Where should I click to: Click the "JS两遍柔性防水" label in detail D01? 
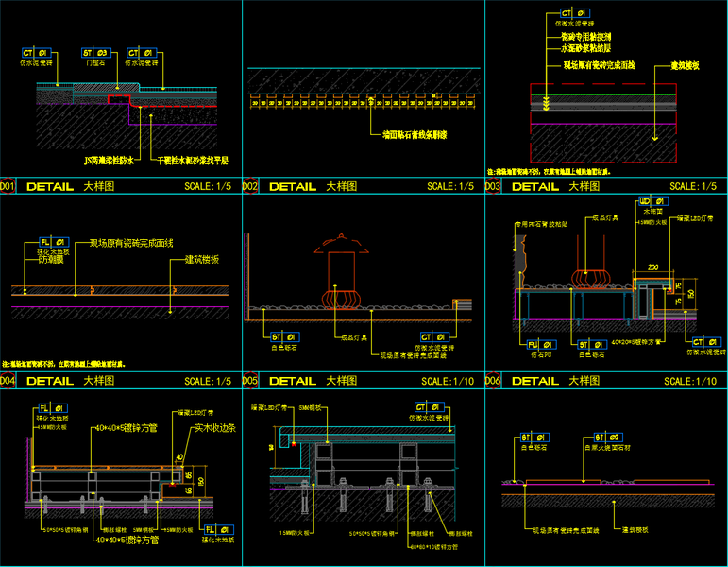click(x=110, y=161)
